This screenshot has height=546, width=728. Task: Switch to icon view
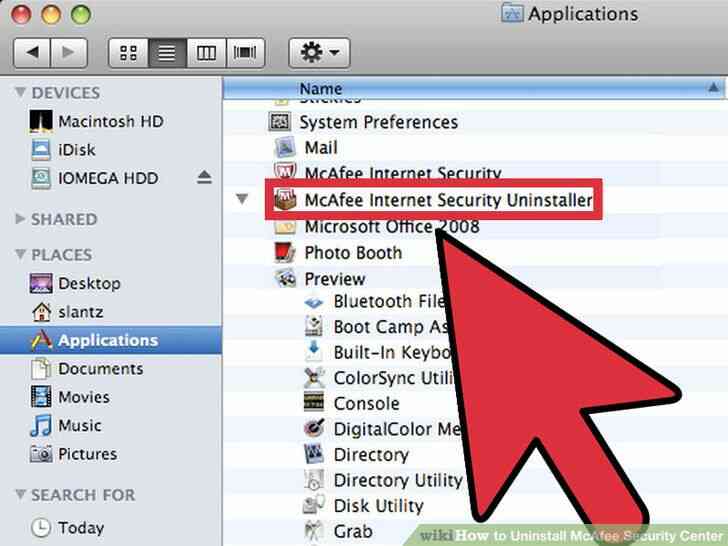128,52
